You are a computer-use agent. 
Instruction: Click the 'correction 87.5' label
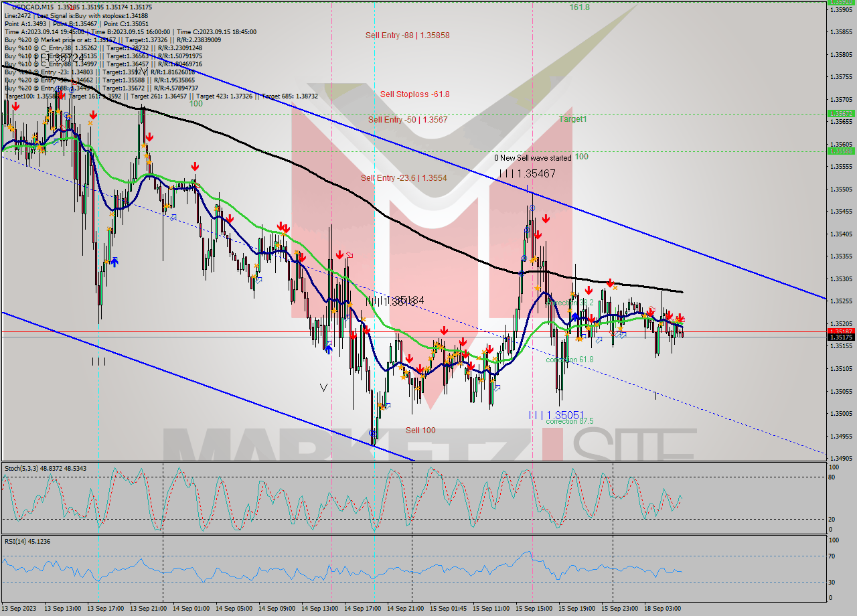[569, 421]
